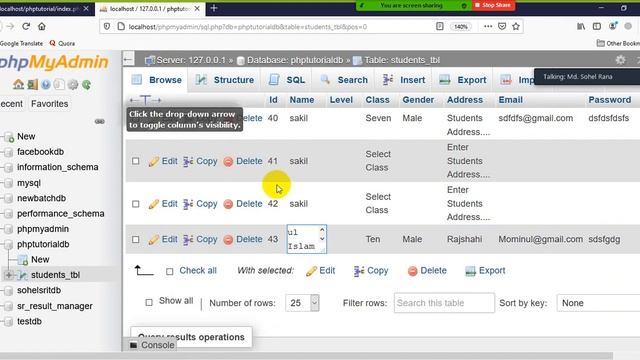Click red Delete icon in row 43

[228, 240]
